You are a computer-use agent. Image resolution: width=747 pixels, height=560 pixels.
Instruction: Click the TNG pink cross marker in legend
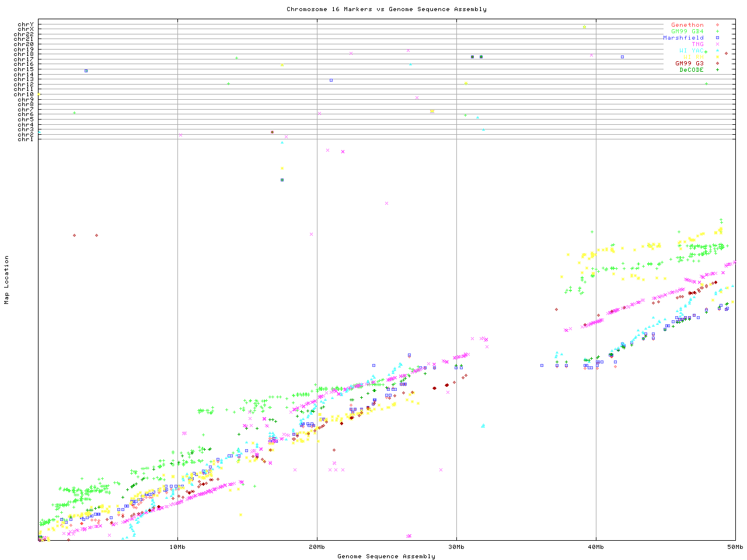click(717, 44)
